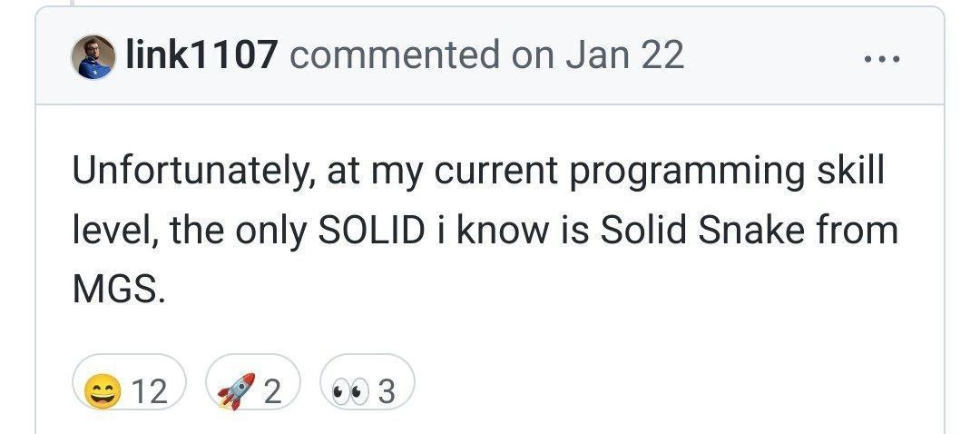Screen dimensions: 980x434
Task: Click the word commented in header
Action: coord(395,54)
